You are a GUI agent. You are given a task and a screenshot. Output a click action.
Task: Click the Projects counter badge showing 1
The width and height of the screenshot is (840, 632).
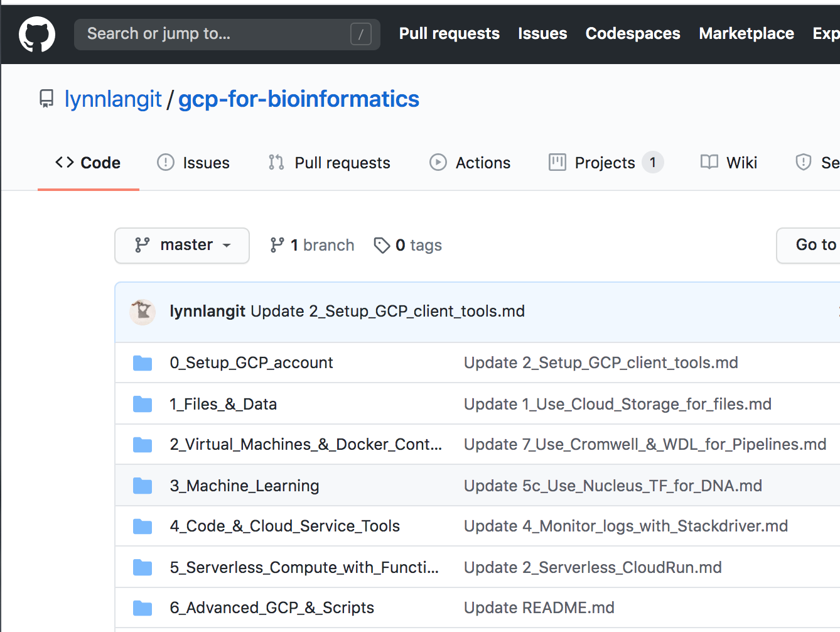pyautogui.click(x=653, y=163)
